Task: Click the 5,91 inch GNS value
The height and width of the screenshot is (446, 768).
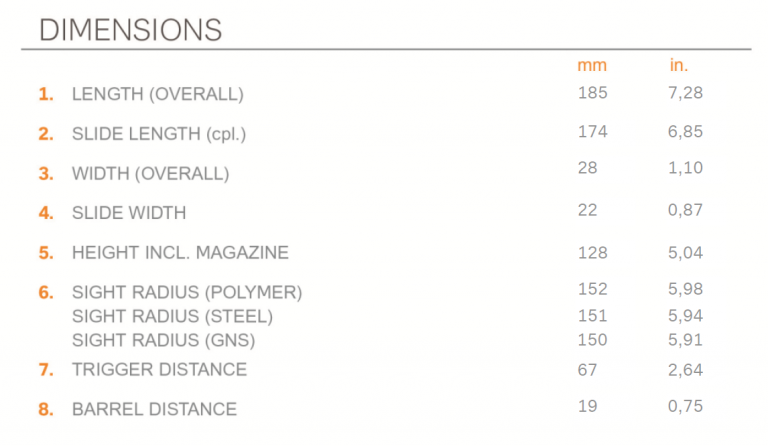Action: click(685, 340)
